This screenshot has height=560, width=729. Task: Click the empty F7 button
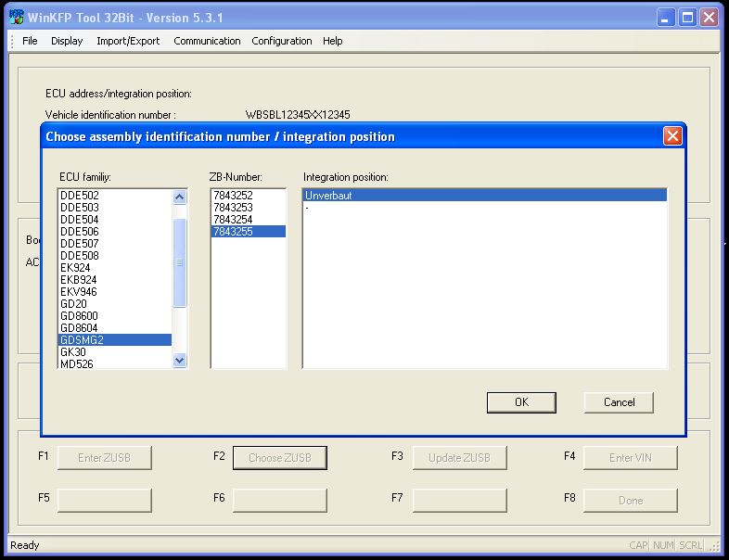click(459, 501)
